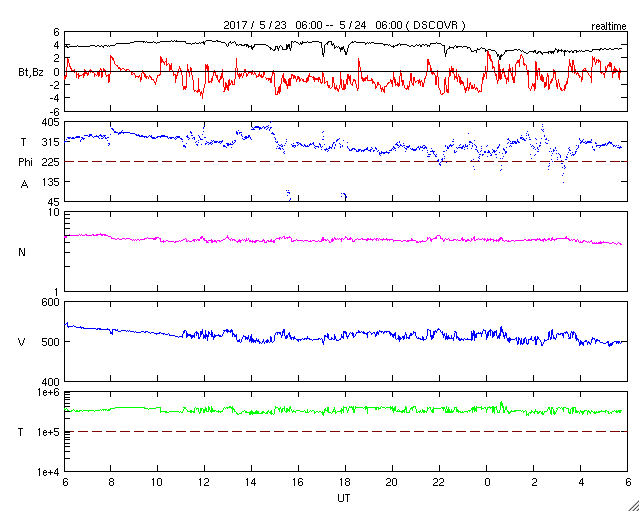Click the '22' hour tick on the UT axis
Image resolution: width=640 pixels, height=512 pixels.
pyautogui.click(x=439, y=483)
